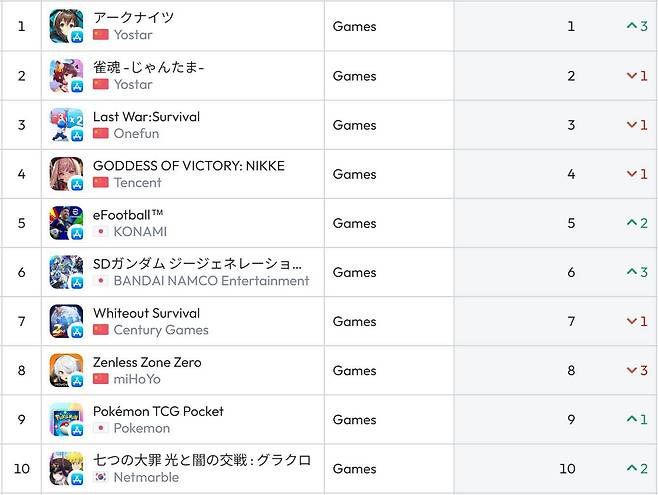Click the SDガンダム app icon

pos(66,272)
